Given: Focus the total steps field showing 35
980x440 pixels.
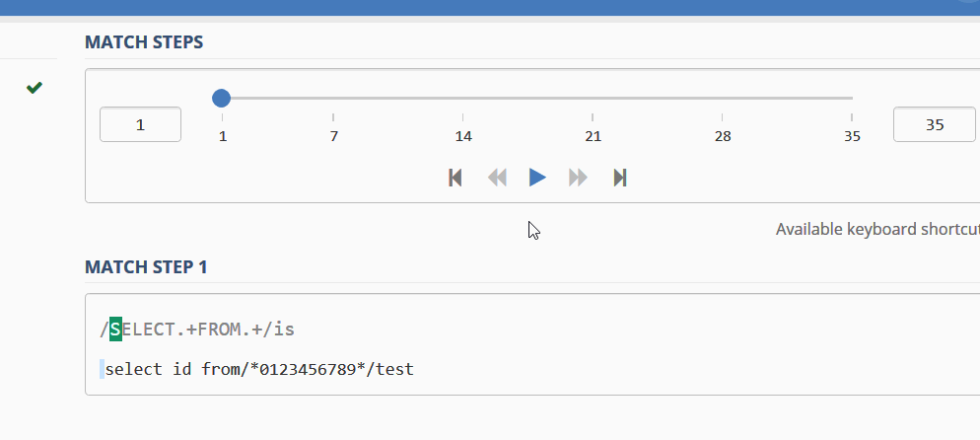Looking at the screenshot, I should 935,124.
